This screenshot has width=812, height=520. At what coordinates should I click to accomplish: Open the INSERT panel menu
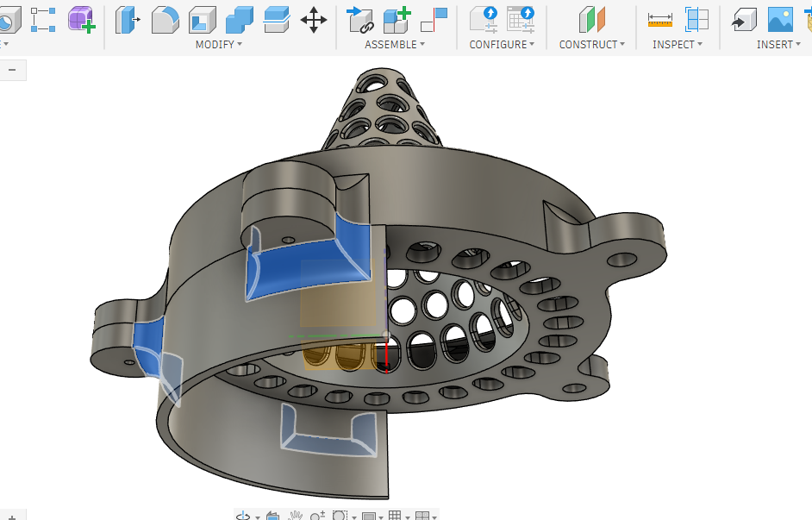[x=778, y=44]
